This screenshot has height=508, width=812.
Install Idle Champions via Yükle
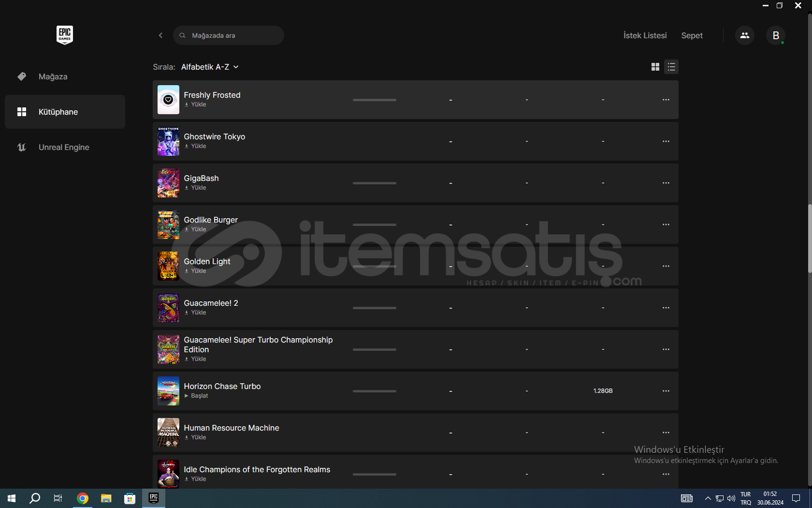(x=195, y=479)
